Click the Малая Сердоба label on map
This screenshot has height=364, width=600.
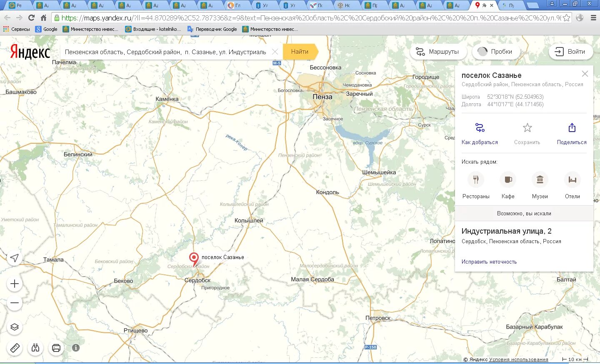point(312,279)
